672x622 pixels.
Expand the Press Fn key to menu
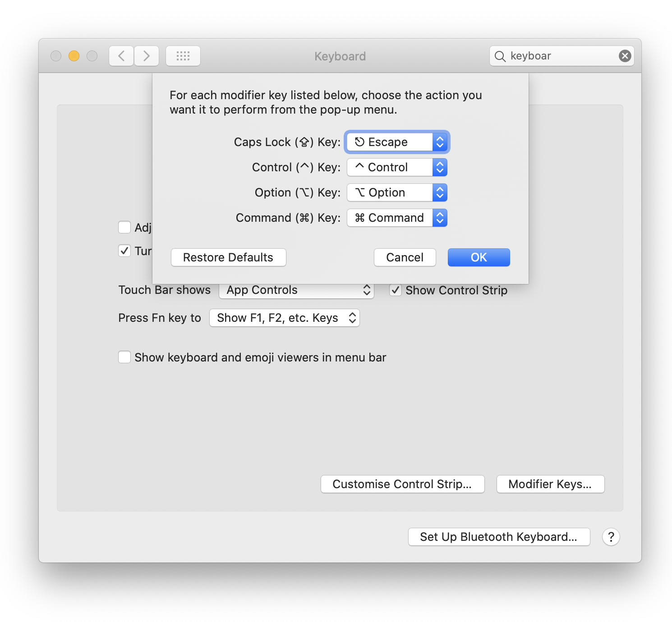tap(285, 318)
